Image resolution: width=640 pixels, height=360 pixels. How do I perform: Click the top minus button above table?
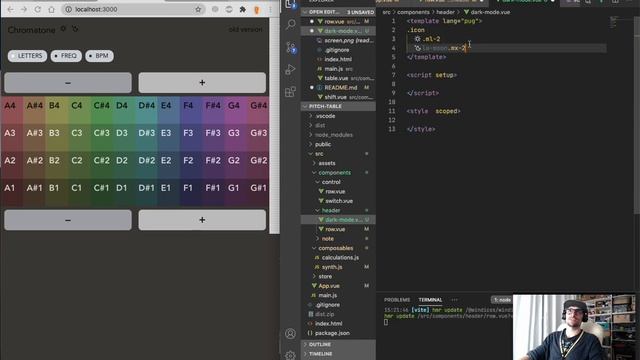(68, 83)
